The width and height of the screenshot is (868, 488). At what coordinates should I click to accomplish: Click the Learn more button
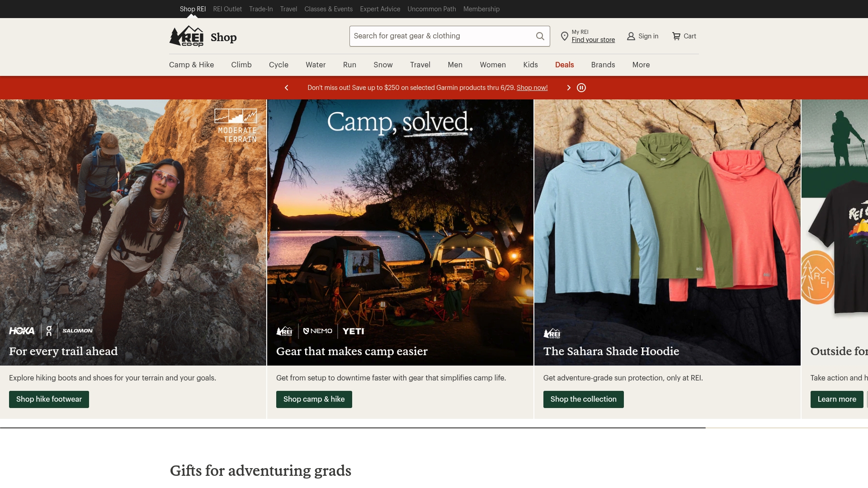click(837, 399)
